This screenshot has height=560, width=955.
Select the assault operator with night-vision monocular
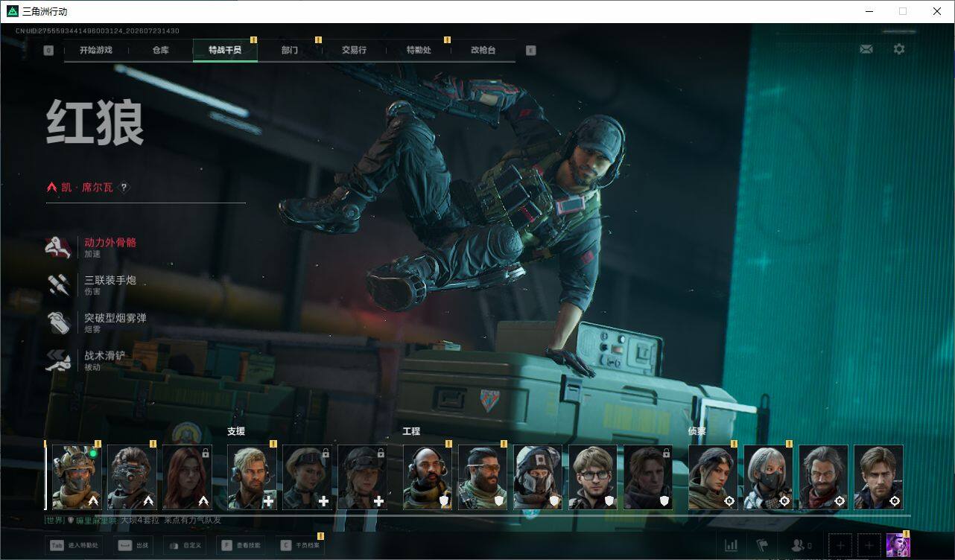(x=132, y=477)
